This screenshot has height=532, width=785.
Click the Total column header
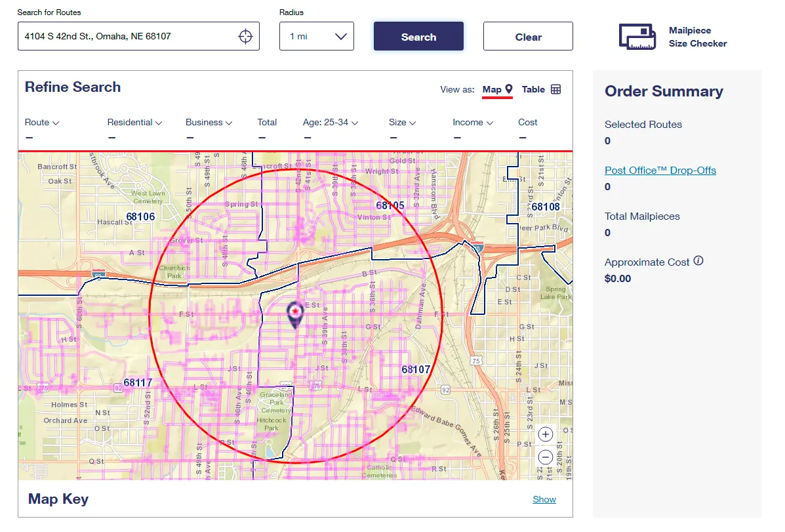click(267, 122)
